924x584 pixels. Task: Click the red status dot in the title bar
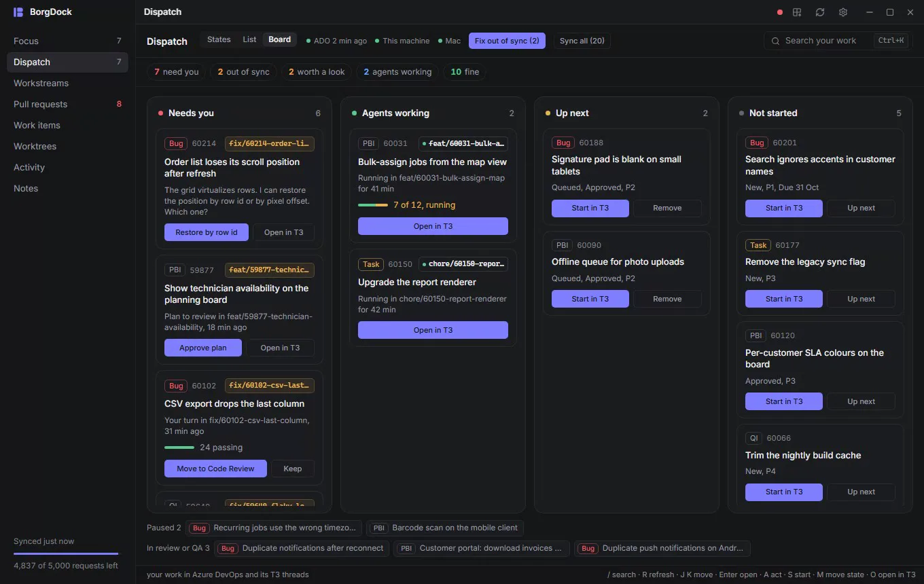[780, 12]
